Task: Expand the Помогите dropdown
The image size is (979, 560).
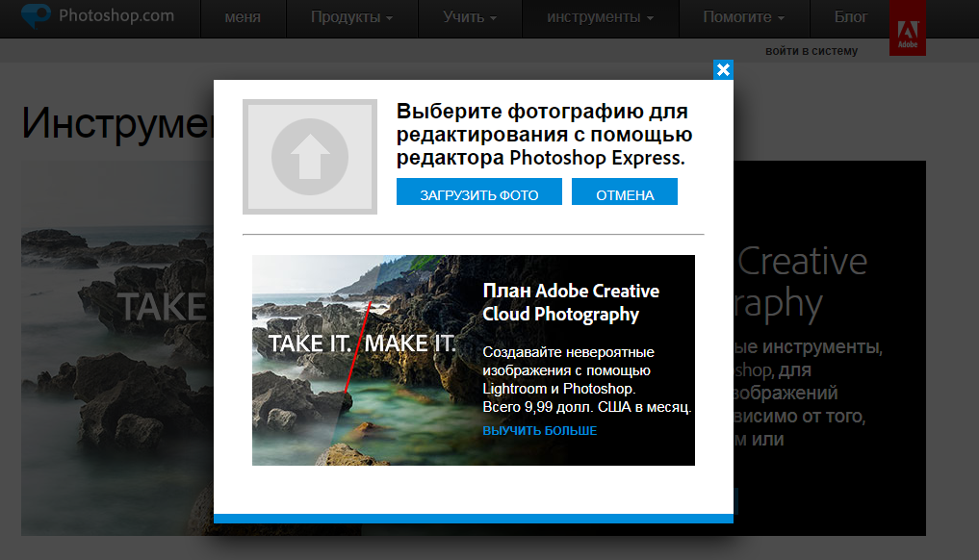Action: [x=737, y=16]
